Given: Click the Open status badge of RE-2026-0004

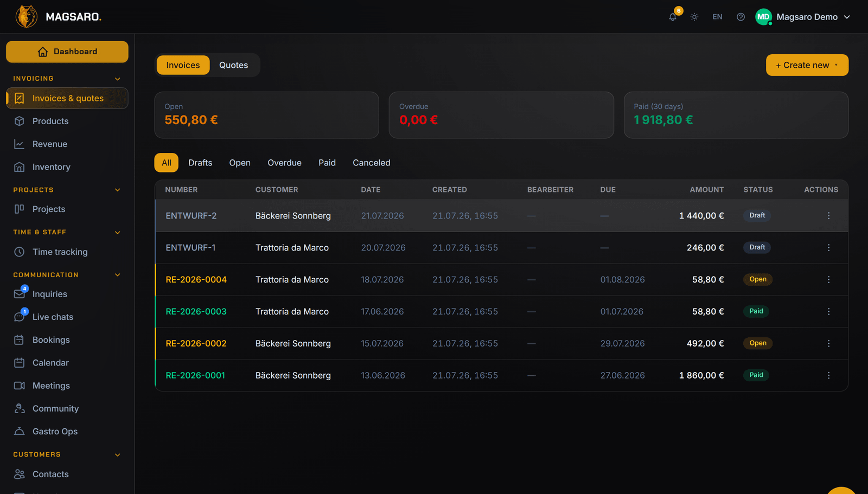Looking at the screenshot, I should (758, 279).
